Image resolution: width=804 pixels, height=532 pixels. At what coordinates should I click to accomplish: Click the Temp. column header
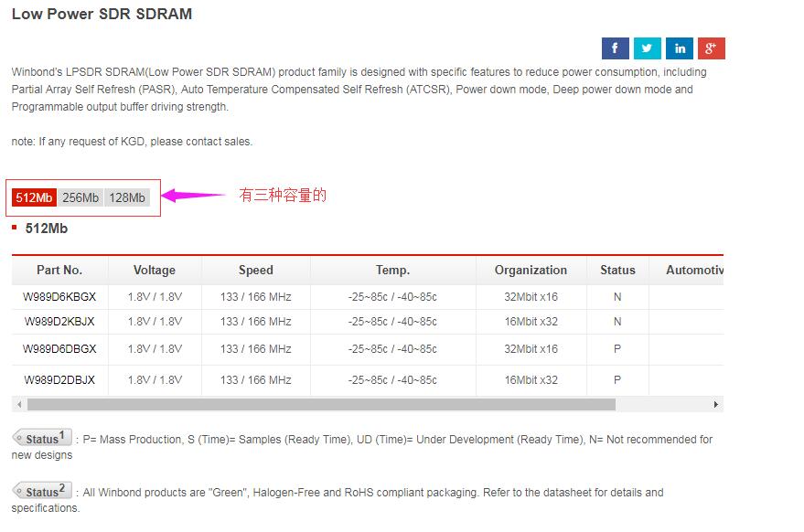pos(392,270)
